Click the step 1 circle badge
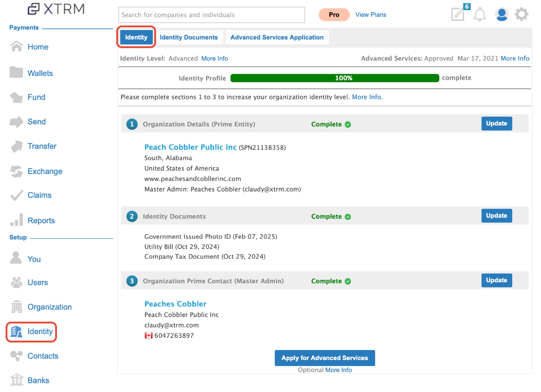Image resolution: width=541 pixels, height=392 pixels. tap(132, 124)
